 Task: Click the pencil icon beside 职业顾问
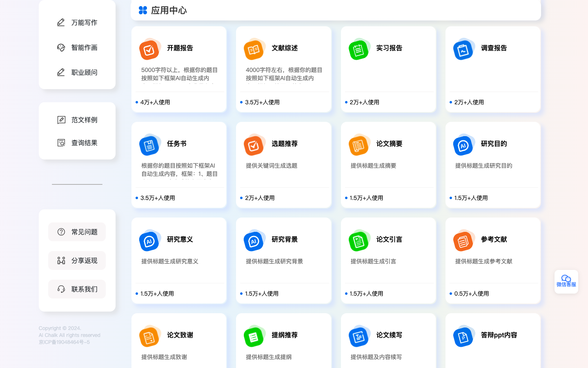[x=61, y=72]
